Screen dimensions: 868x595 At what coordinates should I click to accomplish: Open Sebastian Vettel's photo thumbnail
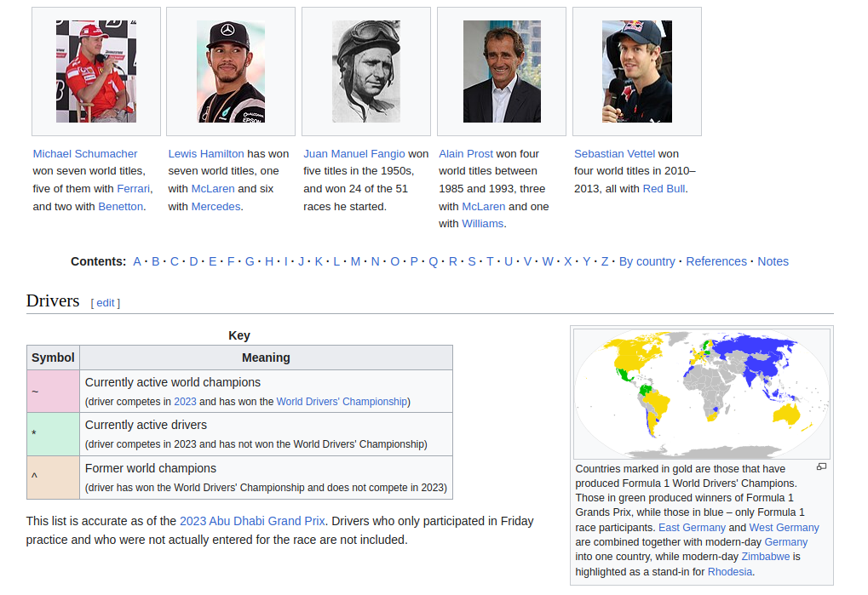click(637, 72)
